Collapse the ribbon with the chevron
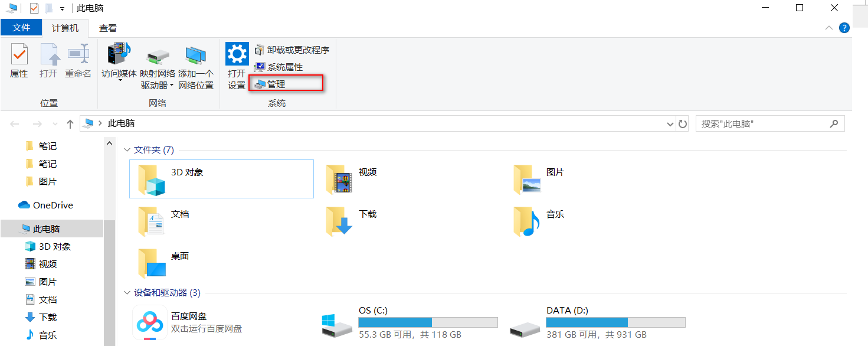Screen dimensions: 868x346 [829, 28]
